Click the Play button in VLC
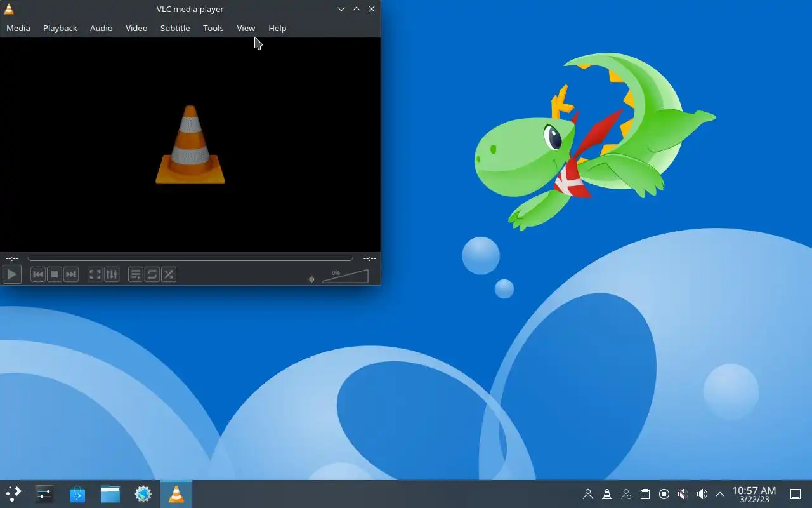 point(12,274)
